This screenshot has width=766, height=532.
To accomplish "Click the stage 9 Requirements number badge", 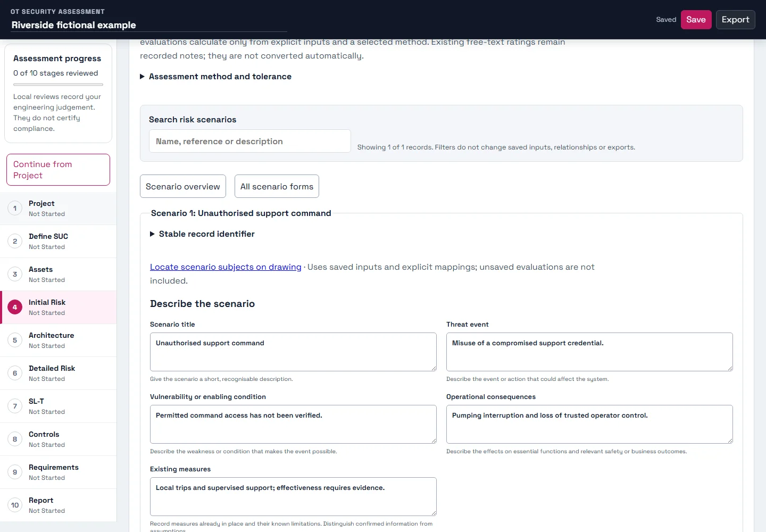I will point(15,472).
